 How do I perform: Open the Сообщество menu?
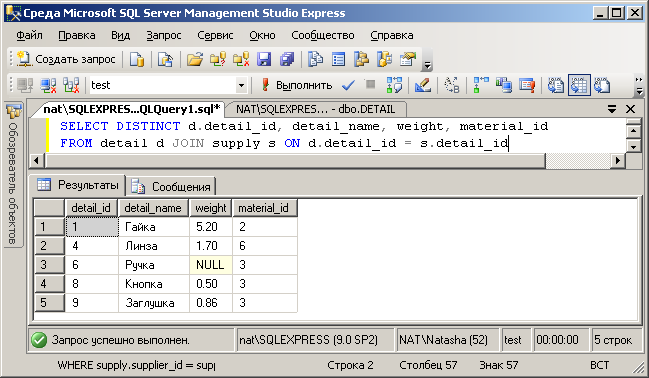coord(323,36)
